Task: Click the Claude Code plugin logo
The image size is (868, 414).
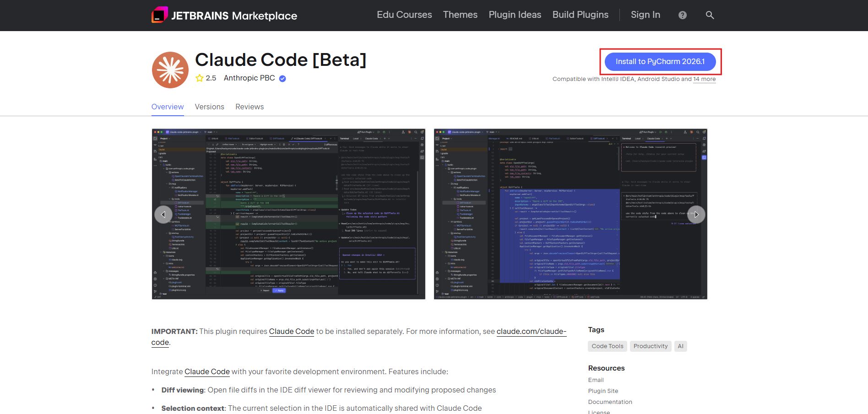Action: (170, 70)
